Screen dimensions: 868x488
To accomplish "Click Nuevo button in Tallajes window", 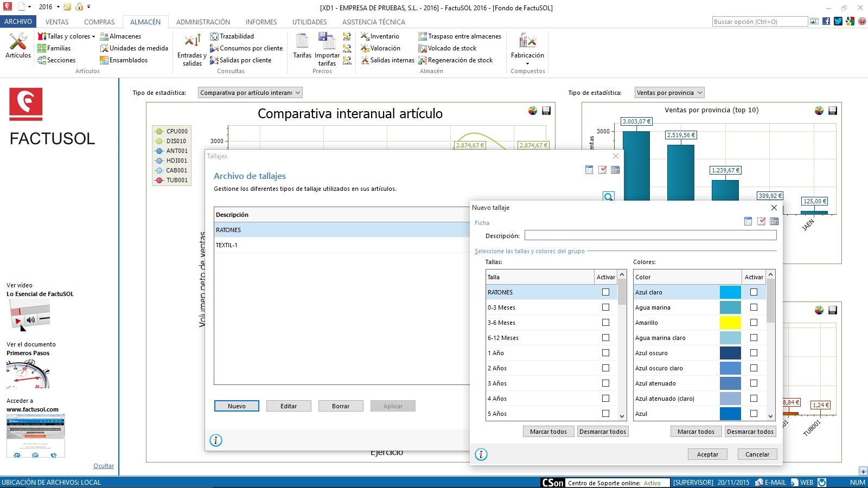I will (x=237, y=406).
